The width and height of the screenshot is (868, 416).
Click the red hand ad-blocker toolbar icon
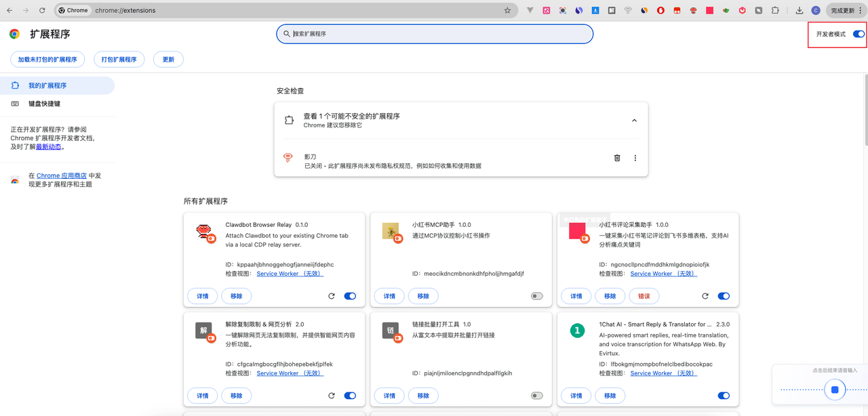(x=660, y=10)
